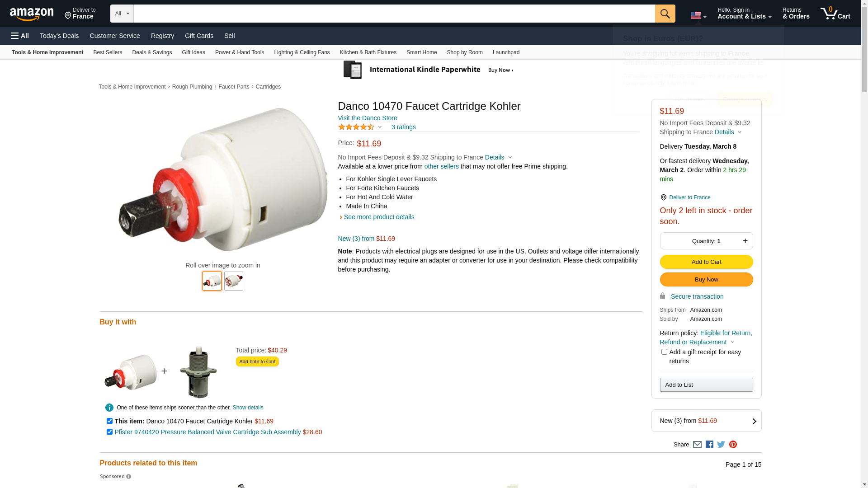868x488 pixels.
Task: Toggle the gift receipt checkbox
Action: click(x=664, y=352)
